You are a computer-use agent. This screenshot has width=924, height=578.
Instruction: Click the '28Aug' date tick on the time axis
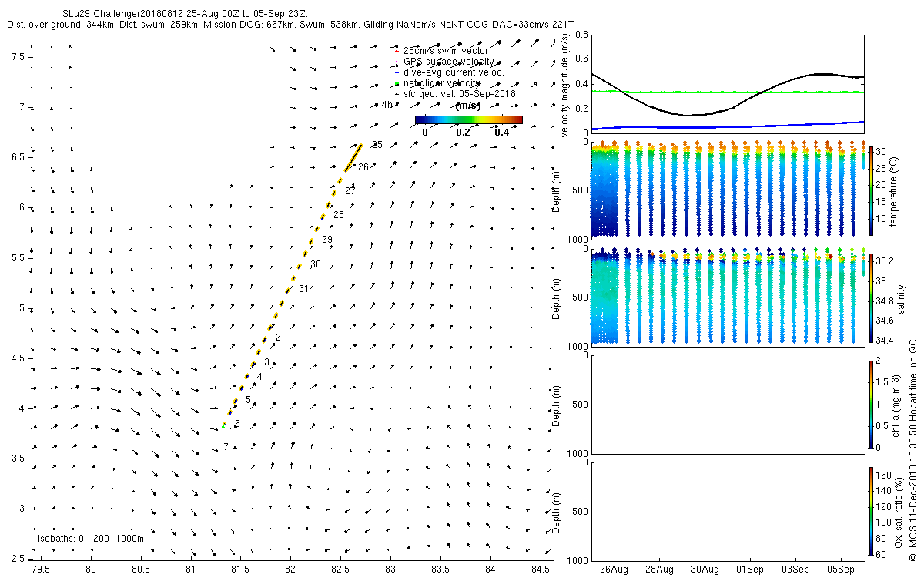tap(660, 570)
